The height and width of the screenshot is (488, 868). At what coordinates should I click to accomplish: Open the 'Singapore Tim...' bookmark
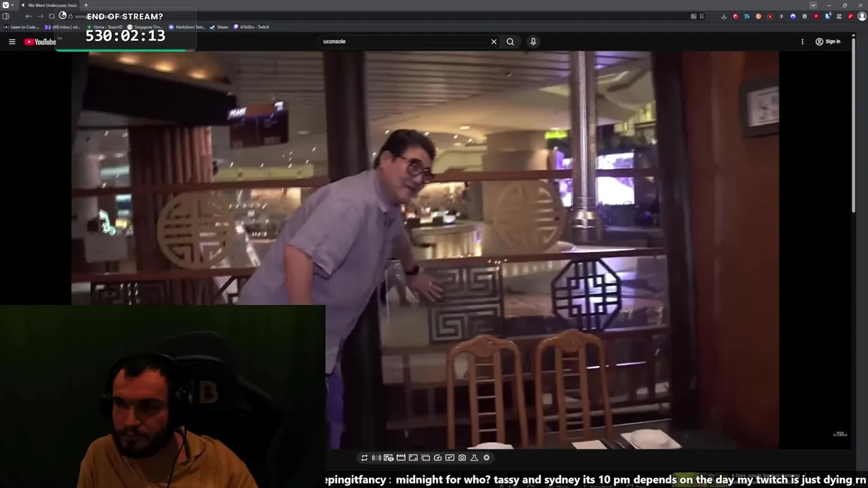tap(145, 27)
